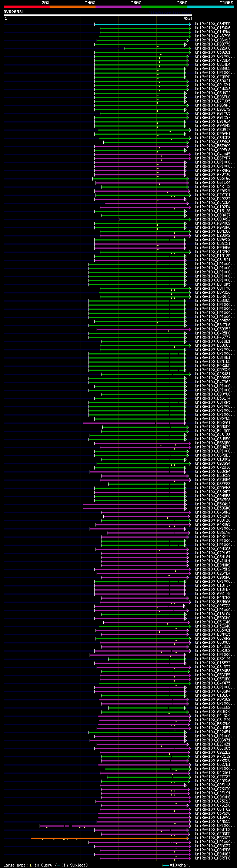Open hit UniRef100_C7YTC1
Viewport: 237px width, 868px height.
coord(213,195)
